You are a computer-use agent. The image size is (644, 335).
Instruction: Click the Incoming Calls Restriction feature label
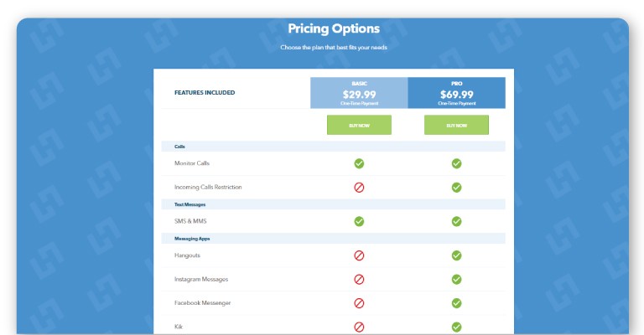(208, 187)
